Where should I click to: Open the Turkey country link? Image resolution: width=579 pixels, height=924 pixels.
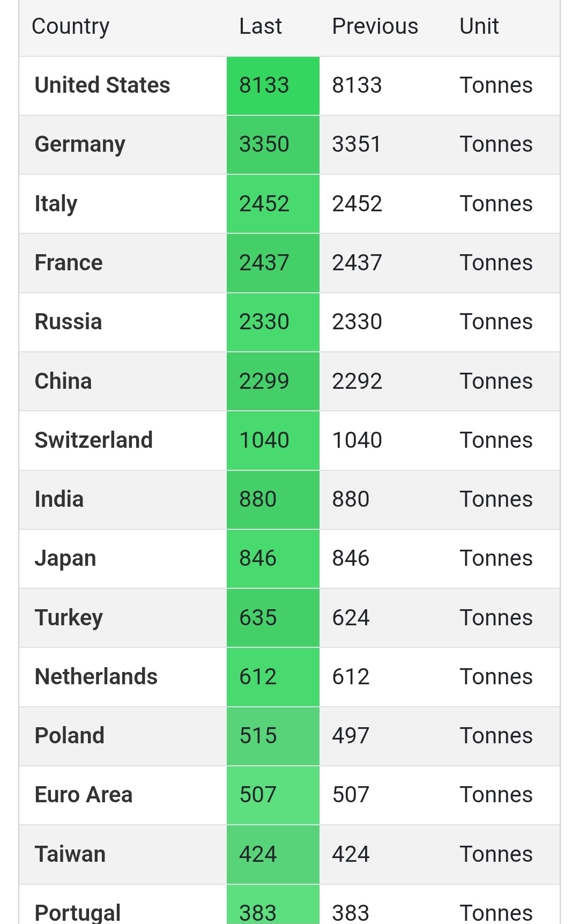[69, 618]
